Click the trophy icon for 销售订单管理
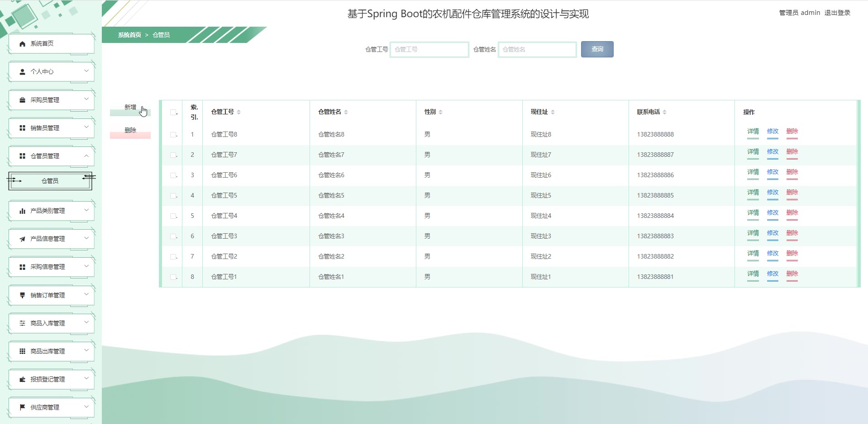This screenshot has width=868, height=424. [x=22, y=295]
